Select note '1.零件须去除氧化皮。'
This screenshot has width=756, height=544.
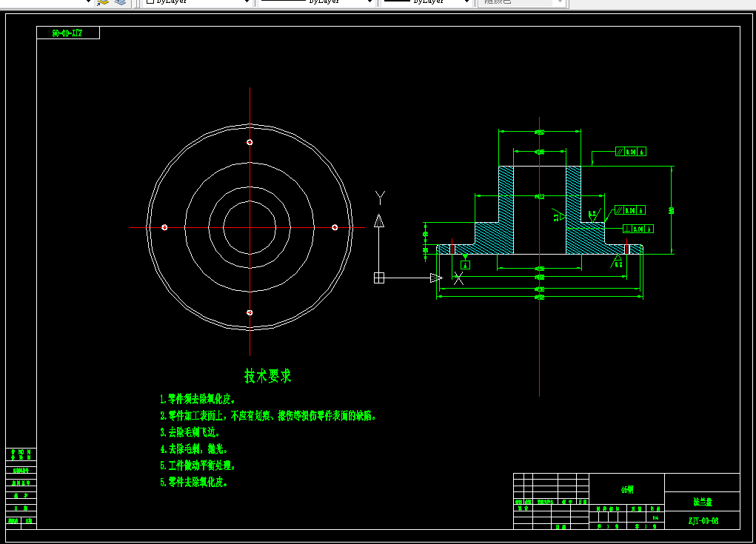click(x=198, y=399)
